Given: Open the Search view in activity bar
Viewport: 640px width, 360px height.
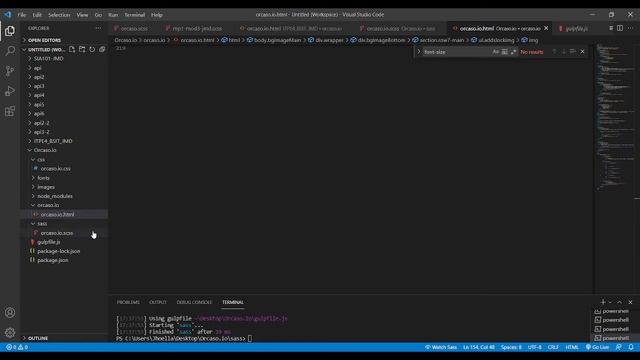Looking at the screenshot, I should point(10,51).
